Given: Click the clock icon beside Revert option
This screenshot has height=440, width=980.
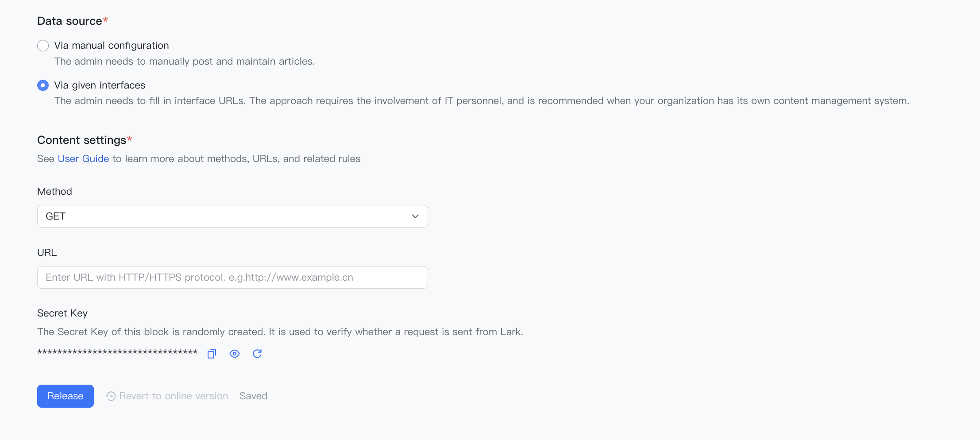Looking at the screenshot, I should click(x=111, y=396).
